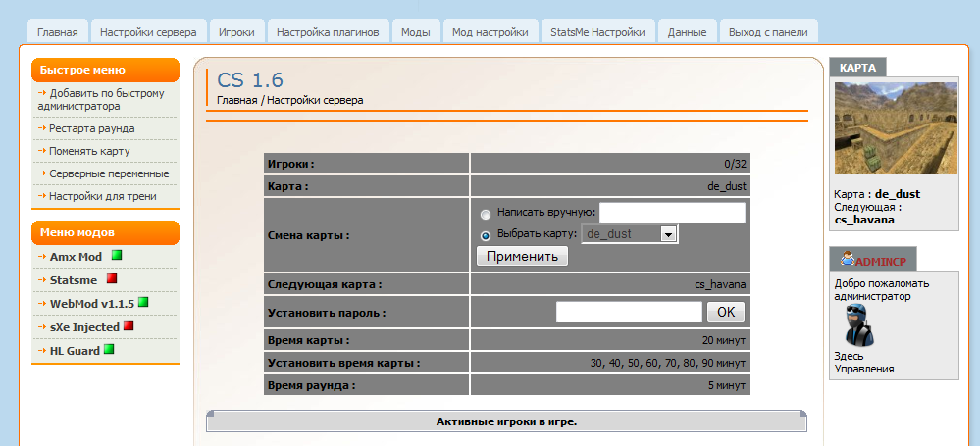980x446 pixels.
Task: Select the Написать вручную radio button
Action: 486,215
